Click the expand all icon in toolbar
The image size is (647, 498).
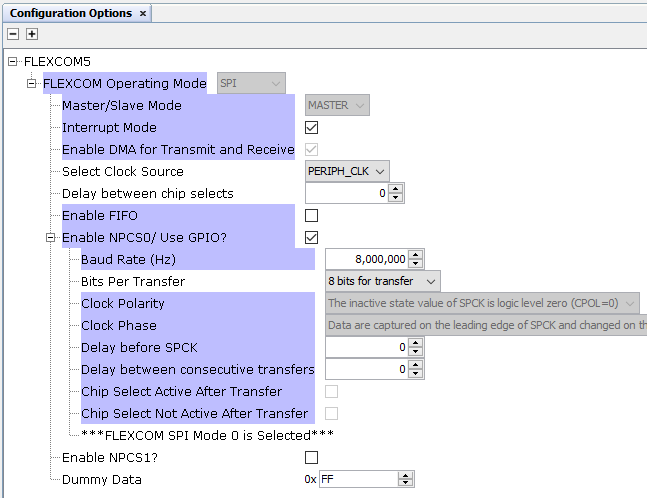(x=31, y=34)
